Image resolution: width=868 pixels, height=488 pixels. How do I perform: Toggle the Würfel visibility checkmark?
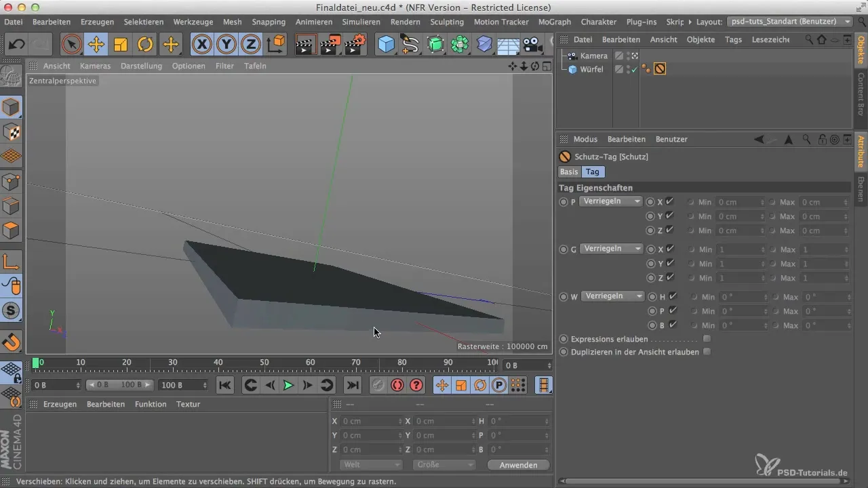pos(634,69)
